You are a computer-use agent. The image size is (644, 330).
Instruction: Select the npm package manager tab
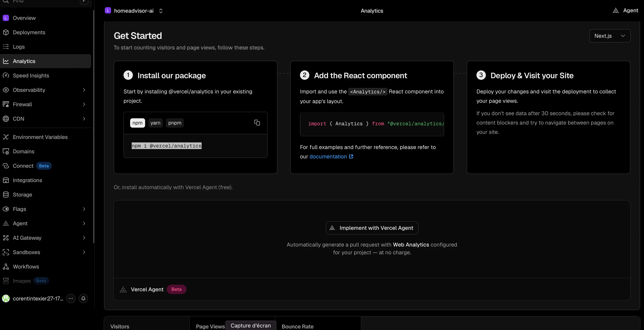coord(138,123)
